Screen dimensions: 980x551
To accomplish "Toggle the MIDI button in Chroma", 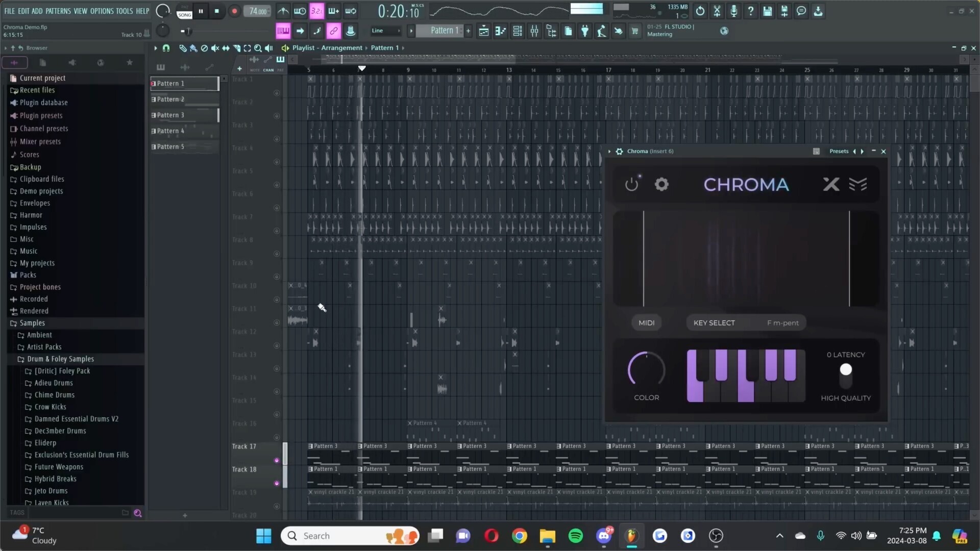I will coord(646,323).
